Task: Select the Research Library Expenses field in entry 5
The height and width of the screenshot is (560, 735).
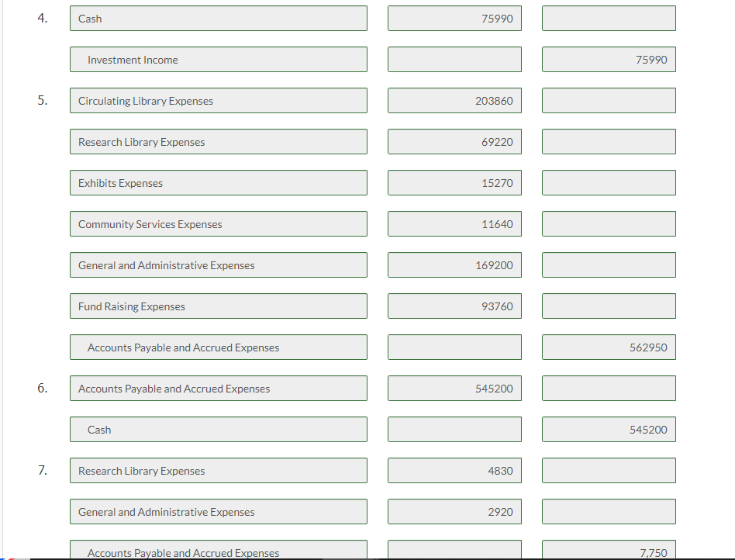Action: 219,141
